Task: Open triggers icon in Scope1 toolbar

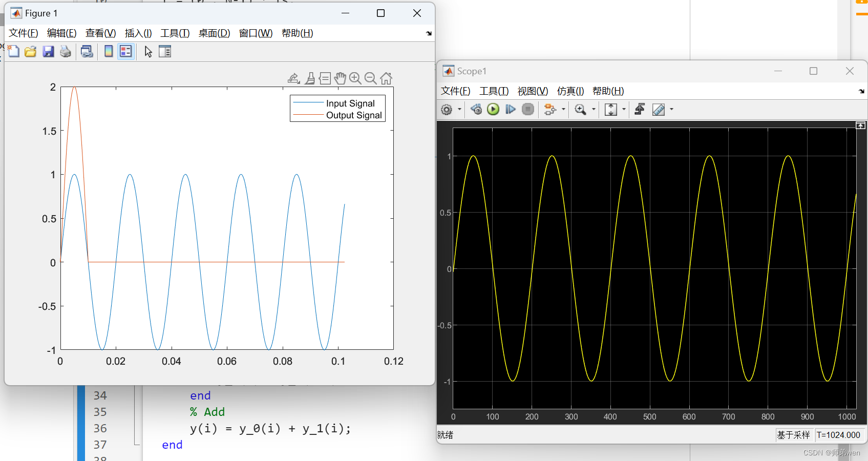Action: point(640,109)
